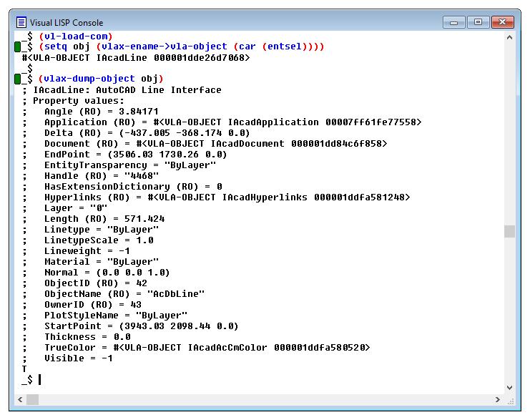The image size is (530, 420).
Task: Click 'Material = "ByLayer"' line
Action: click(102, 262)
